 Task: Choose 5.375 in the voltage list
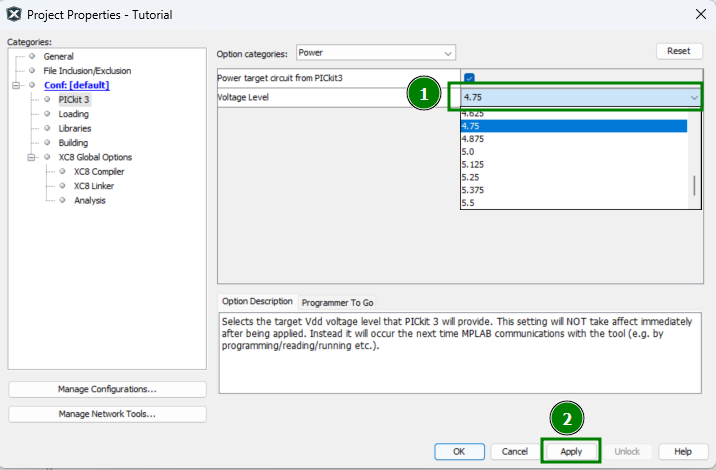pyautogui.click(x=574, y=190)
